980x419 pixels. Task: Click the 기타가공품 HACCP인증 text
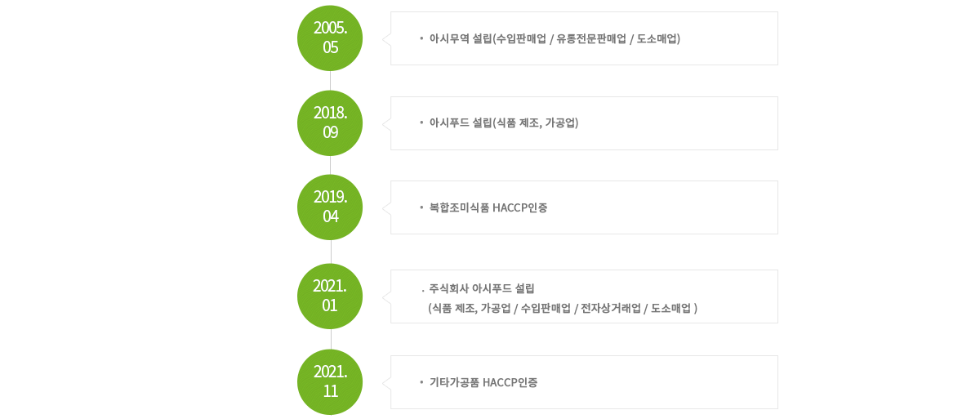483,382
